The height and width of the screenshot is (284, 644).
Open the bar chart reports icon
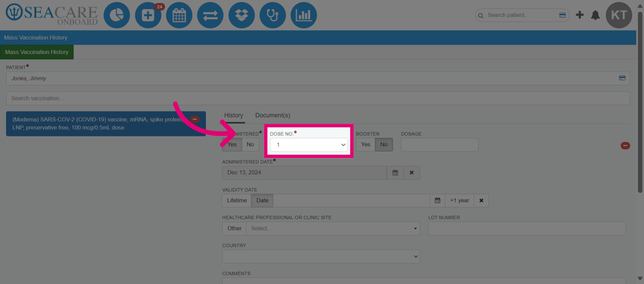coord(304,15)
